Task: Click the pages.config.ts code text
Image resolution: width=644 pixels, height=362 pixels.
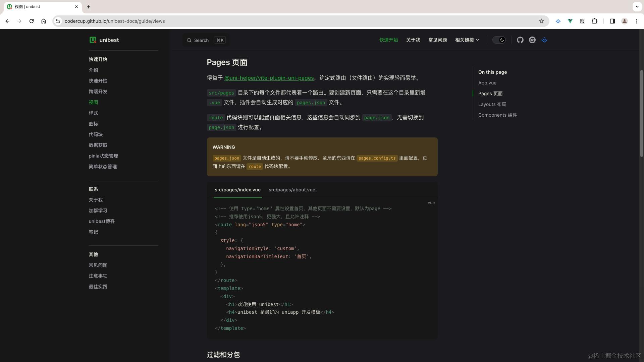Action: tap(377, 158)
